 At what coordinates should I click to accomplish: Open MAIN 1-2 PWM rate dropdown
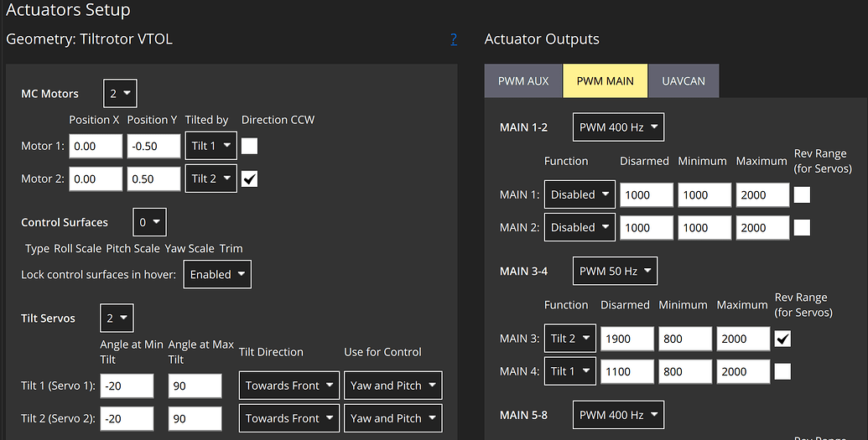click(x=618, y=127)
